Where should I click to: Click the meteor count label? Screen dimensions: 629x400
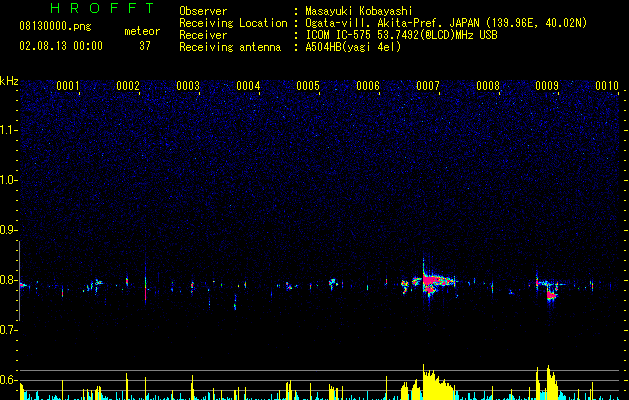coord(142,31)
